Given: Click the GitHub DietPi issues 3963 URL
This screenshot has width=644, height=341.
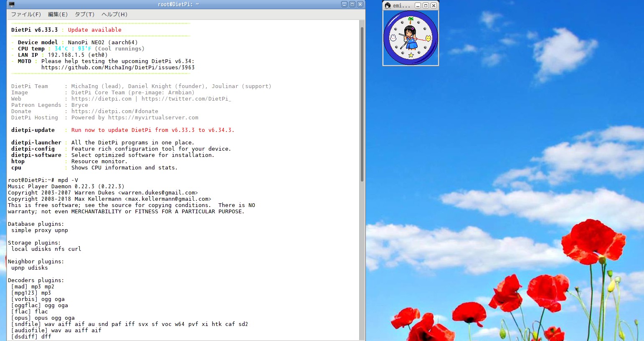Looking at the screenshot, I should pos(118,67).
